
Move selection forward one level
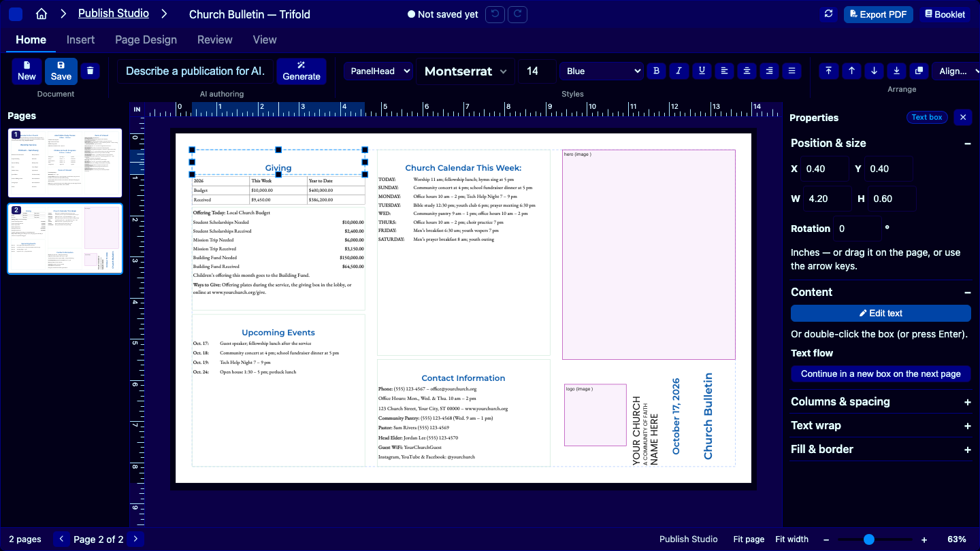click(x=851, y=71)
